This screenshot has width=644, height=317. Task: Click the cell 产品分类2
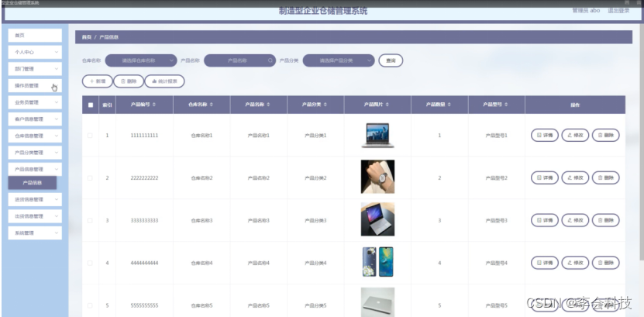click(315, 177)
